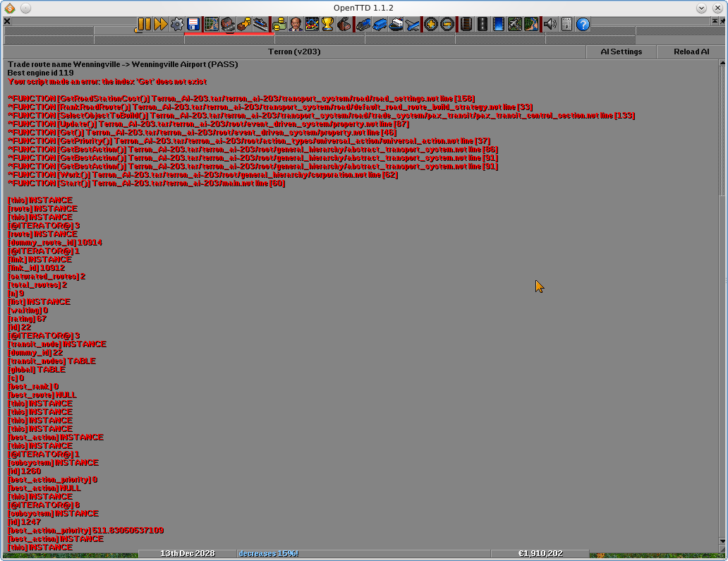Select the [best_action_priority] 511.83 line
Viewport: 728px width, 561px height.
86,531
